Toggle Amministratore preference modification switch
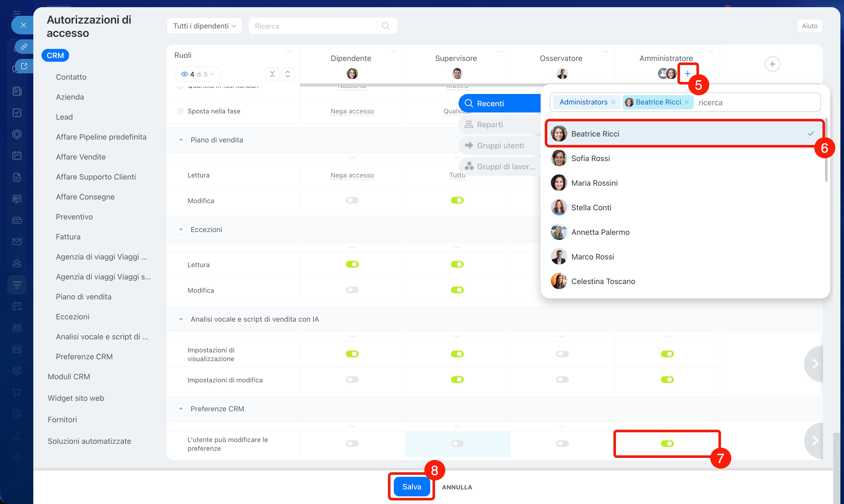The image size is (844, 504). coord(667,443)
